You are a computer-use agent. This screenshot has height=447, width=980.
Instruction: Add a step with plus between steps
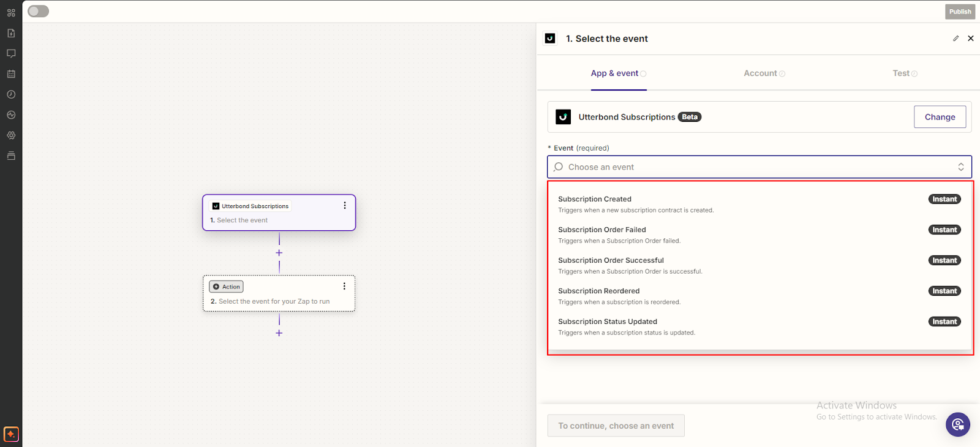279,253
